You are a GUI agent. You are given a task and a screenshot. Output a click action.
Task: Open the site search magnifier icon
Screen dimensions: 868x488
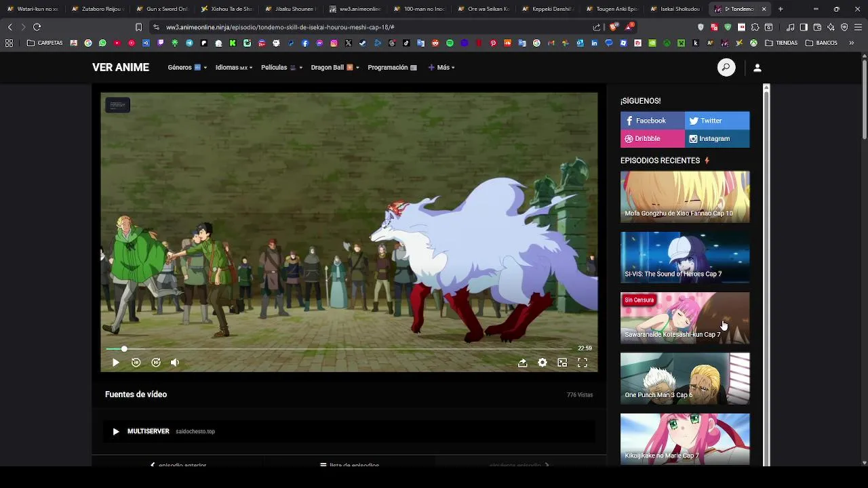(726, 68)
